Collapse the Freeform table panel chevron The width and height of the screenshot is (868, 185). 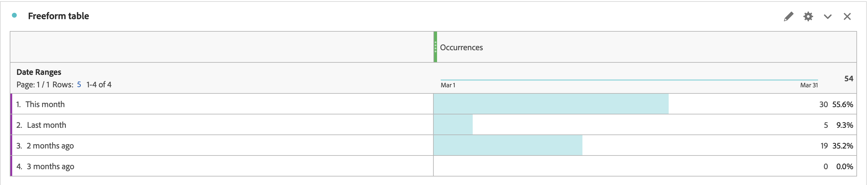coord(827,16)
